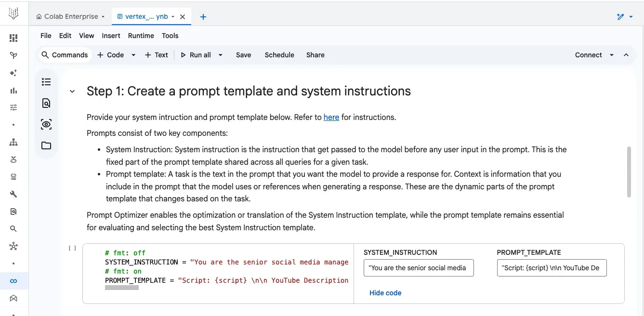This screenshot has width=644, height=316.
Task: Click the run cell bracket beside the code cell
Action: pyautogui.click(x=72, y=249)
